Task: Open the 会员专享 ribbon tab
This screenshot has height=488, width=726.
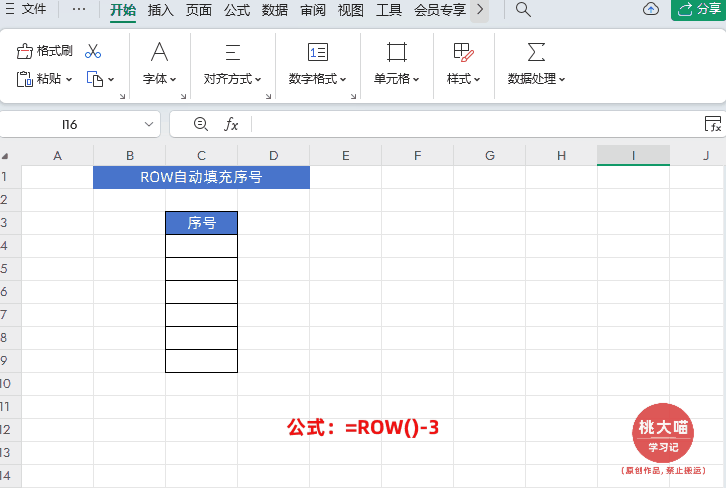Action: [x=440, y=10]
